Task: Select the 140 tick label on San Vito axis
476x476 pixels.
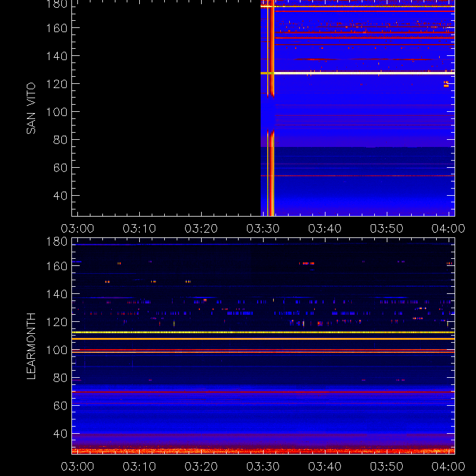Action: 57,56
